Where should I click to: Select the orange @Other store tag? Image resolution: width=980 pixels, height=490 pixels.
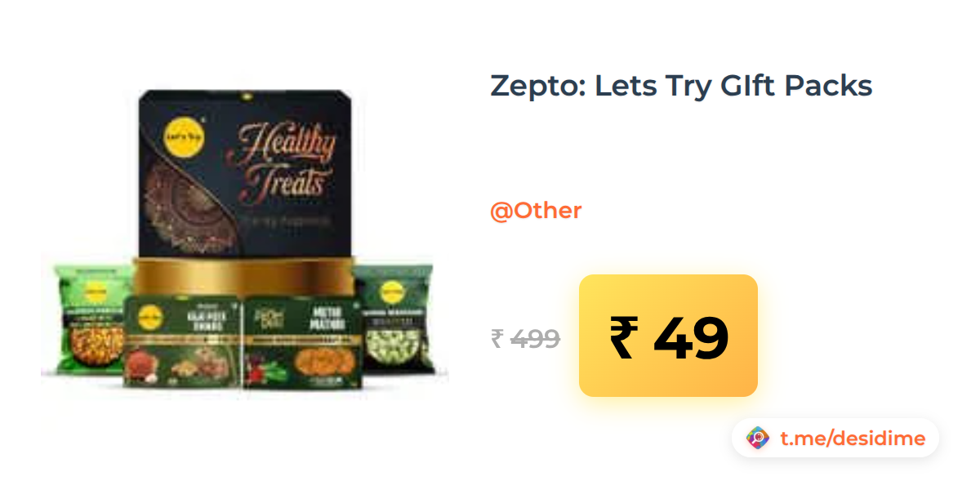pyautogui.click(x=536, y=211)
